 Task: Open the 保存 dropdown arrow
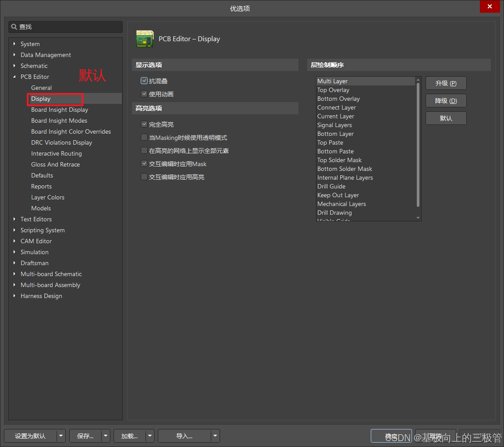pyautogui.click(x=106, y=436)
